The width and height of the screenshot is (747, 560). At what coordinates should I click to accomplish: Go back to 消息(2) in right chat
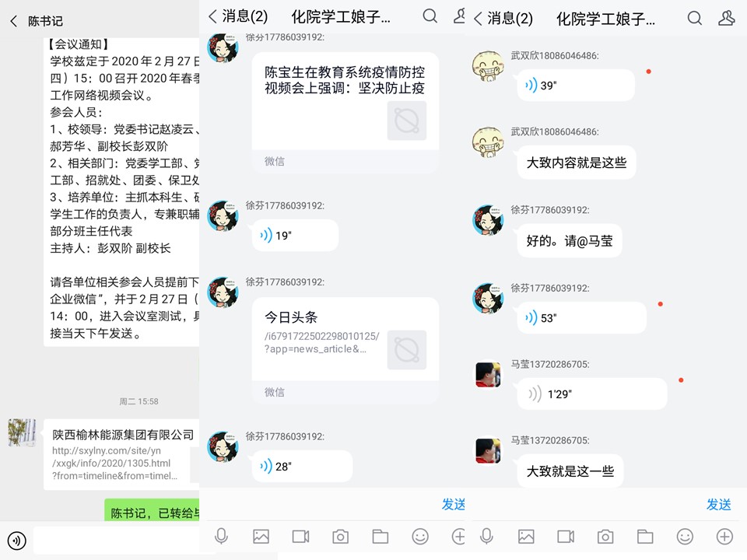[x=503, y=18]
